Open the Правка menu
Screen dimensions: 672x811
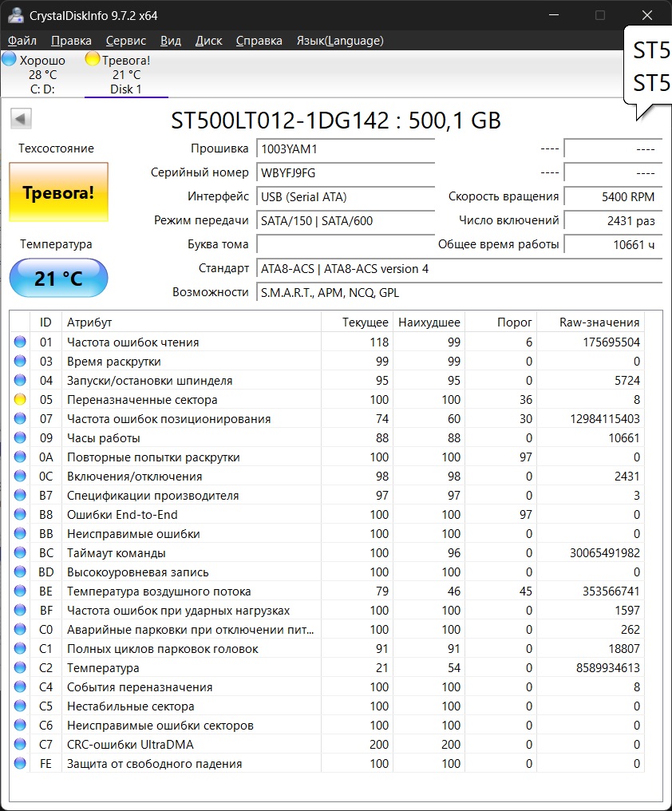(71, 41)
